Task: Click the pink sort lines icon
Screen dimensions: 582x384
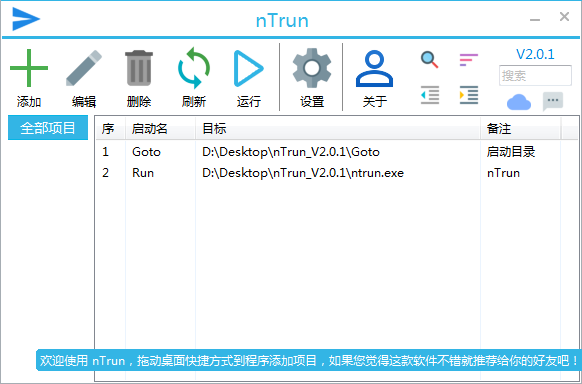Action: [x=468, y=60]
